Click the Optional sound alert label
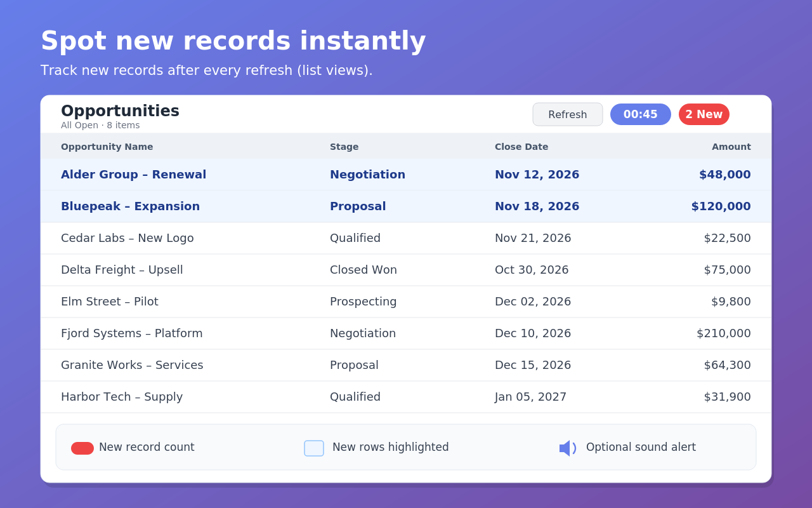Viewport: 812px width, 508px height. pyautogui.click(x=641, y=447)
